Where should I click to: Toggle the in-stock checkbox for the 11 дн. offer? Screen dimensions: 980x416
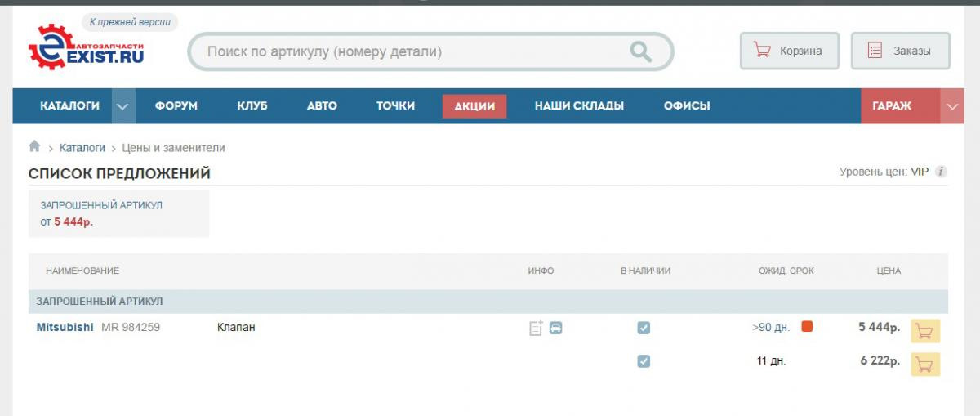pyautogui.click(x=644, y=360)
